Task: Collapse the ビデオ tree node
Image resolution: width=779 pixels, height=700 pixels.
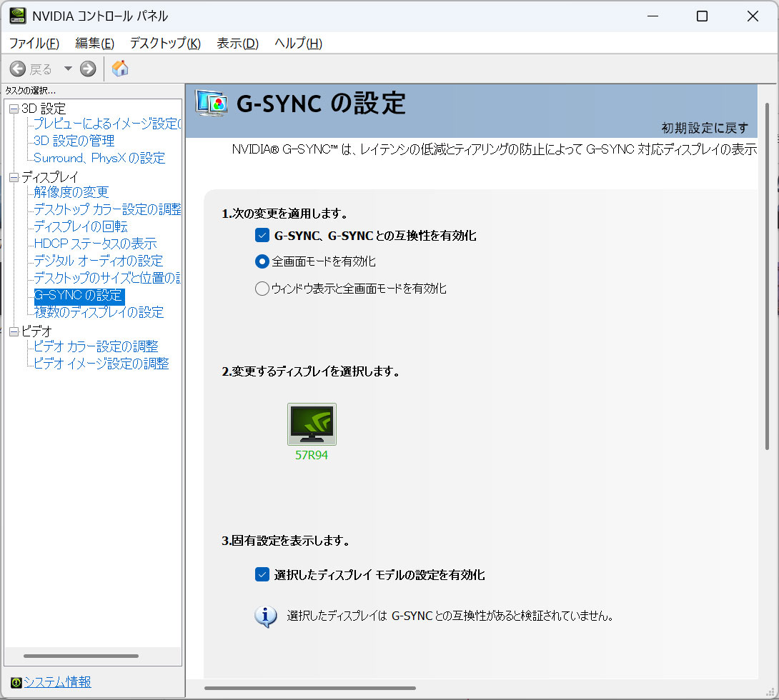Action: (x=14, y=331)
